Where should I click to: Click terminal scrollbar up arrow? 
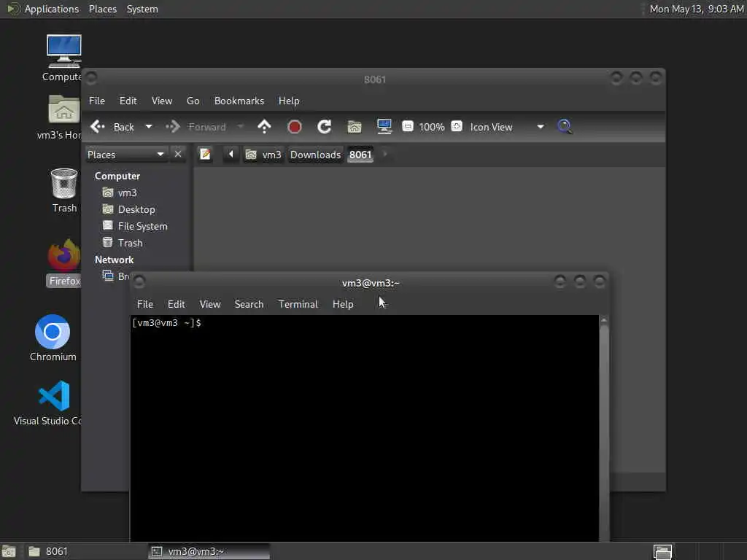604,320
